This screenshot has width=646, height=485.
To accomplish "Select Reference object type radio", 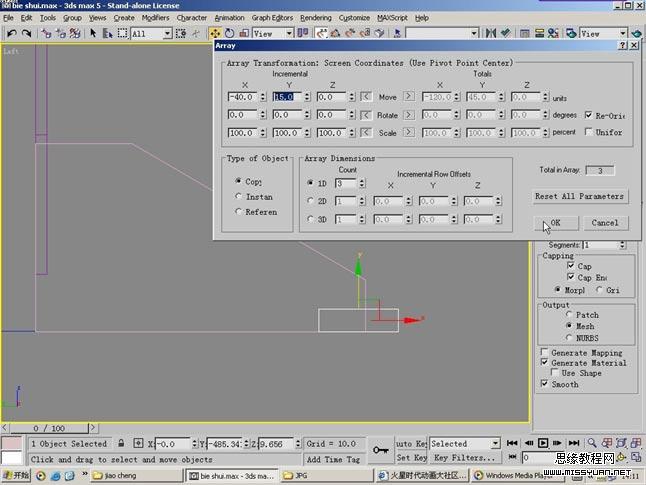I will [x=238, y=211].
